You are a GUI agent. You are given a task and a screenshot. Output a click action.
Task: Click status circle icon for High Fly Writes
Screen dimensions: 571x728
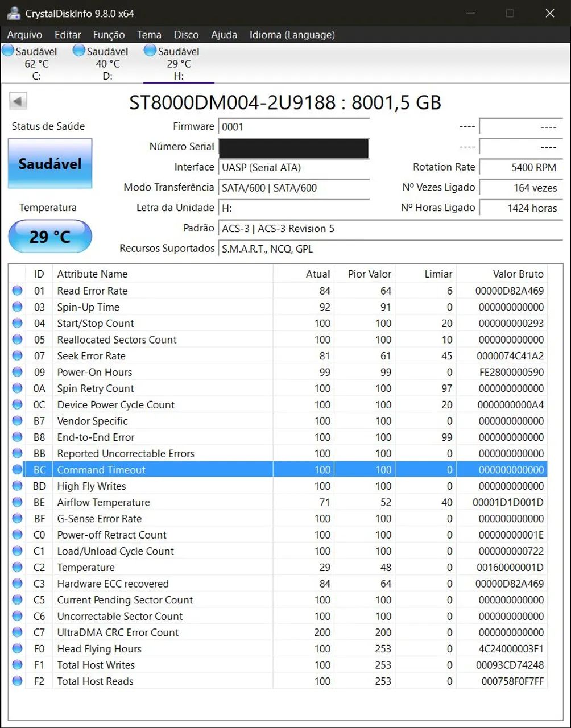tap(17, 486)
